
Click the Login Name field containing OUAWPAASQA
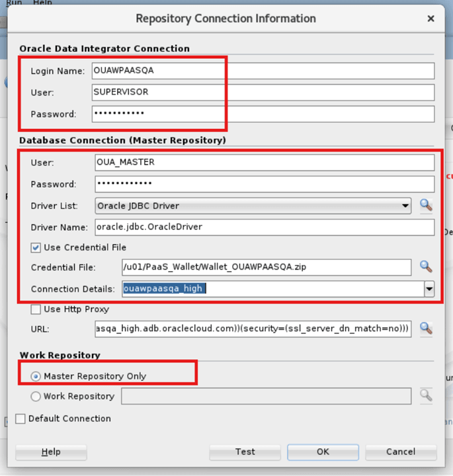(263, 71)
